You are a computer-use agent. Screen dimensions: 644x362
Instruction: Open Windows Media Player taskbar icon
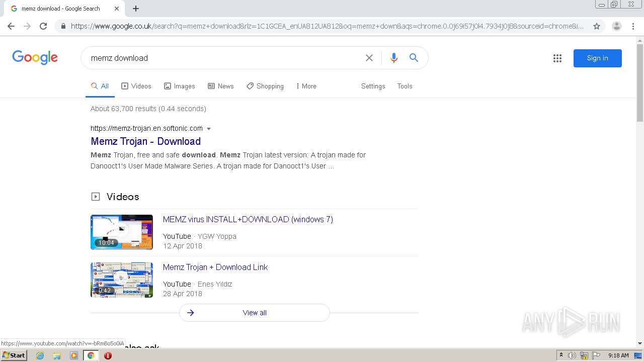click(x=74, y=355)
